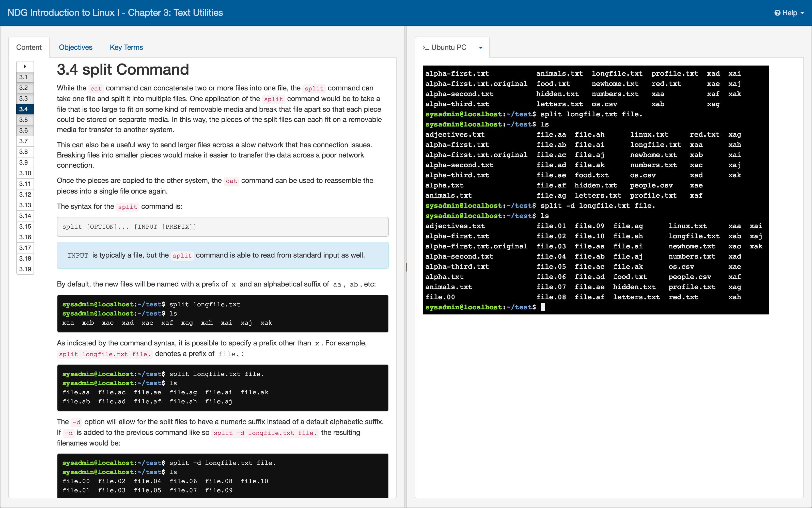Viewport: 812px width, 508px height.
Task: Switch to the Key Terms tab
Action: pyautogui.click(x=126, y=47)
